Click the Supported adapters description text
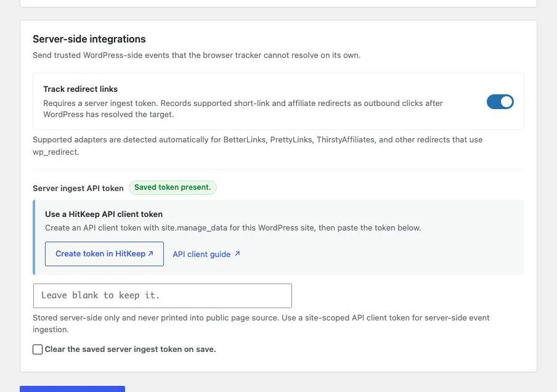Screen dimensions: 557x392 tap(258, 145)
